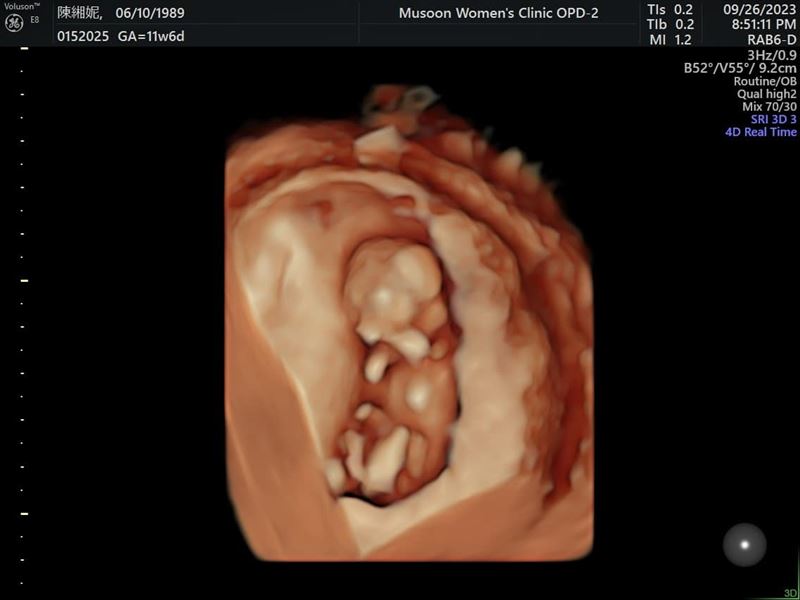This screenshot has height=600, width=800.
Task: Click the 3D orientation marker in corner
Action: (x=791, y=593)
